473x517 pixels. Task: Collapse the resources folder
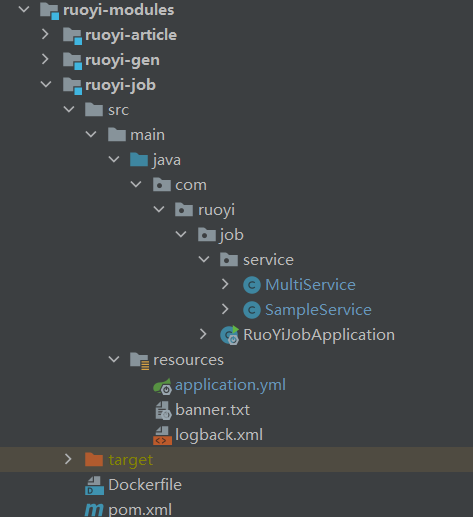114,359
